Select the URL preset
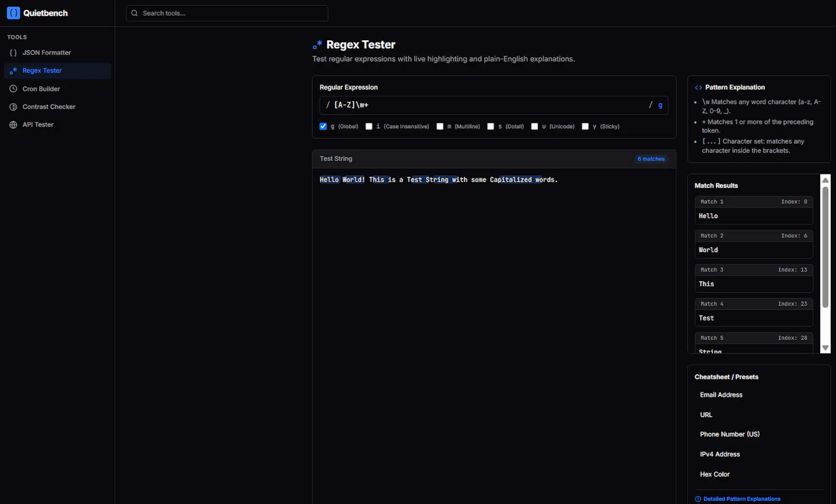The image size is (836, 504). (x=759, y=415)
